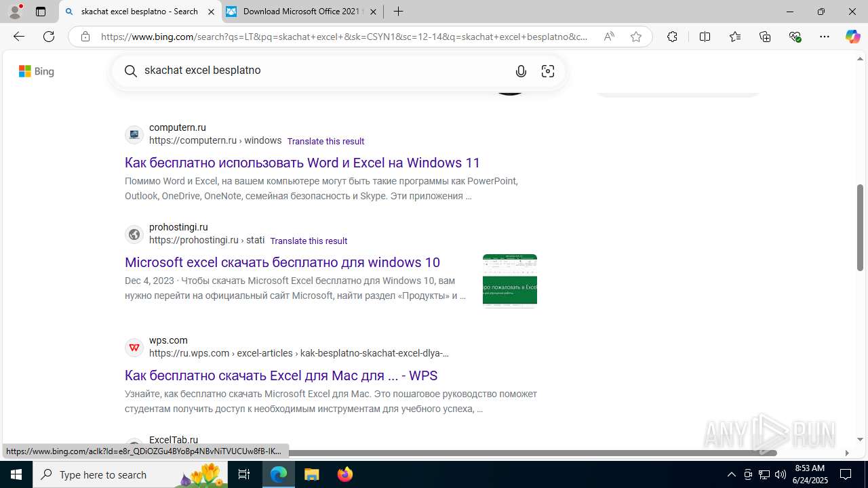Translate the prohostingi.ru result
Screen dimensions: 868x488
[x=309, y=241]
